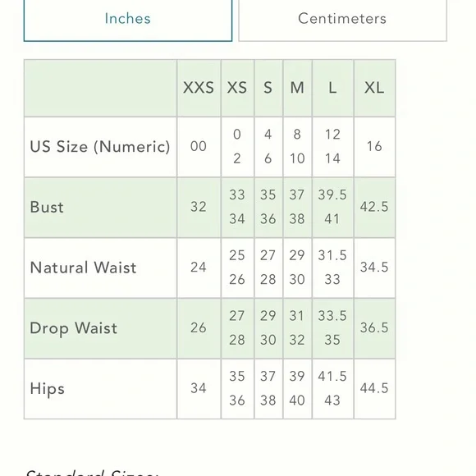The width and height of the screenshot is (476, 476).
Task: Click the S size column header
Action: click(x=268, y=88)
